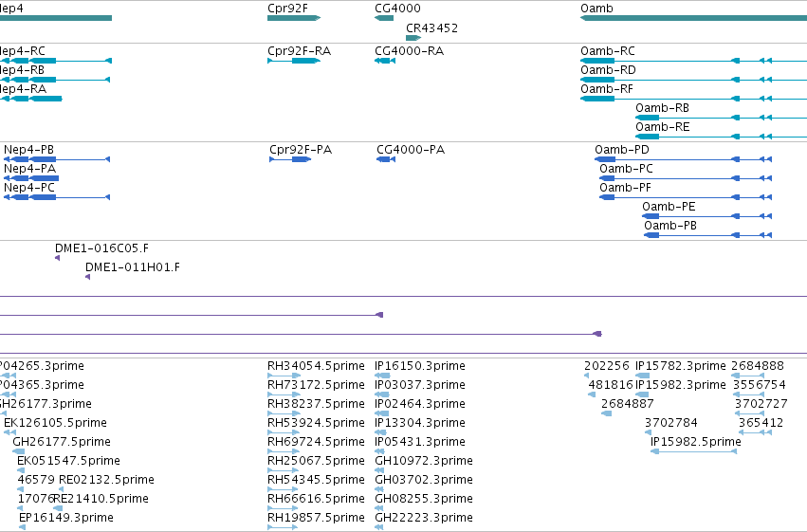Click the Oamb gene label
The width and height of the screenshot is (807, 532).
coord(596,9)
